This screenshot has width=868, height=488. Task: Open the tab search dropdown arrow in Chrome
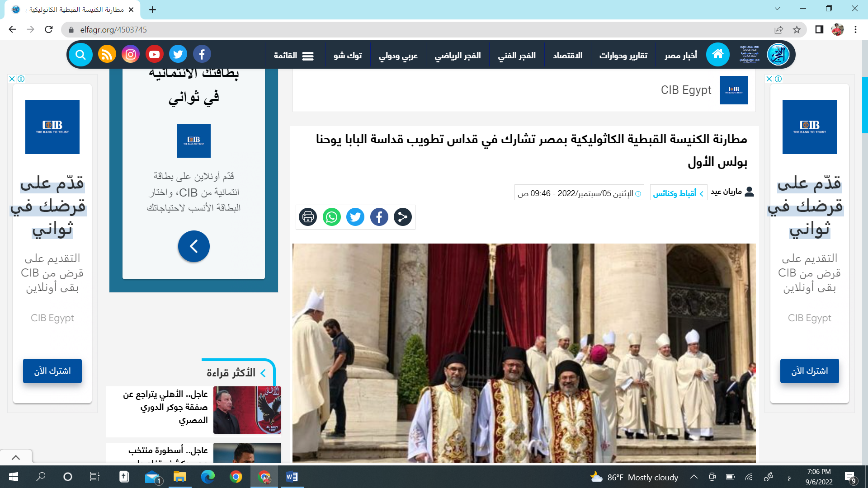(x=777, y=9)
